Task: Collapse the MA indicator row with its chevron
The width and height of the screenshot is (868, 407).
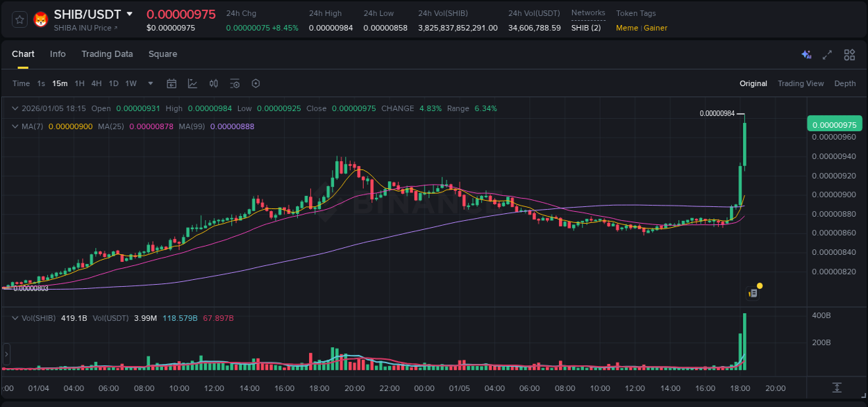Action: click(x=15, y=126)
